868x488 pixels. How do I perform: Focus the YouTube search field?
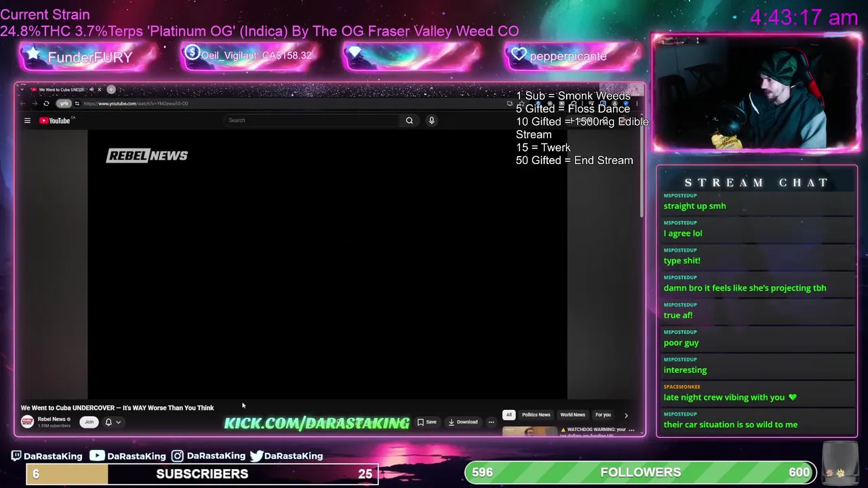click(312, 121)
